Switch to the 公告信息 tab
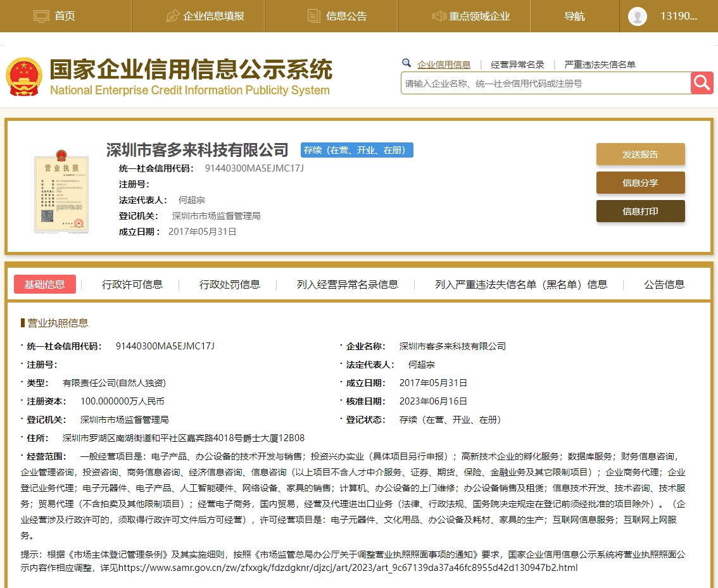 (x=663, y=284)
